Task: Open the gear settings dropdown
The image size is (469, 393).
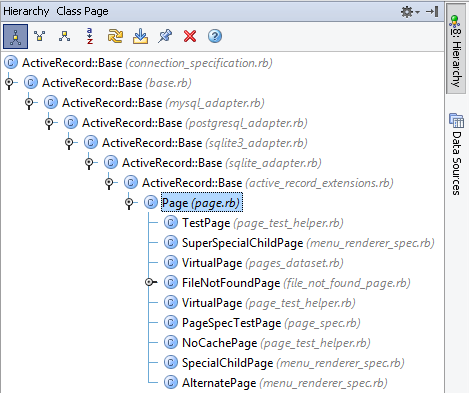Action: [410, 12]
